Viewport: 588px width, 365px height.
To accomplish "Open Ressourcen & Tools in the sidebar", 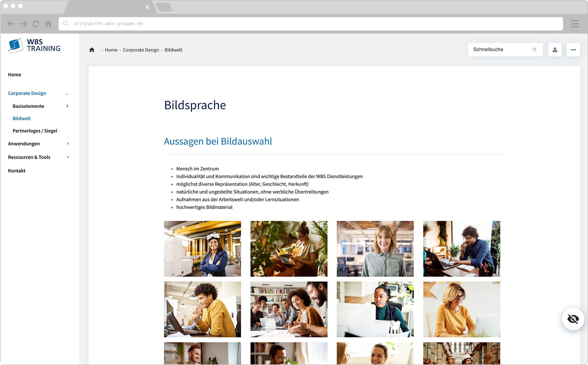I will (29, 157).
